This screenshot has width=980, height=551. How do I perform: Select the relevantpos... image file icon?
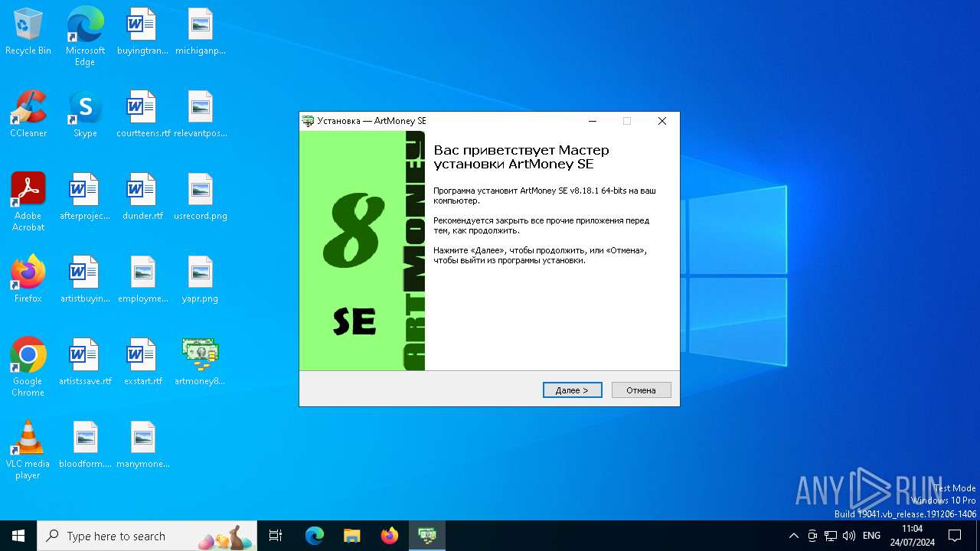click(x=201, y=115)
